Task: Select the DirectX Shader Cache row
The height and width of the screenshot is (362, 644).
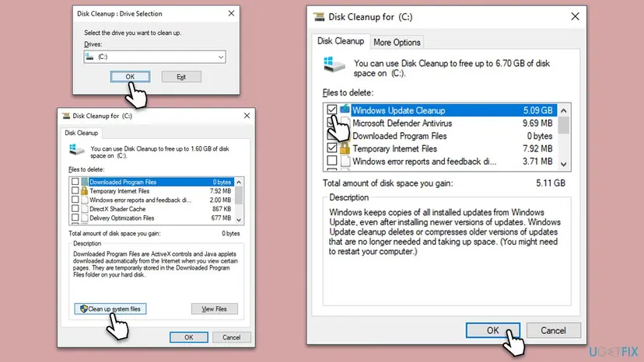Action: coord(152,209)
